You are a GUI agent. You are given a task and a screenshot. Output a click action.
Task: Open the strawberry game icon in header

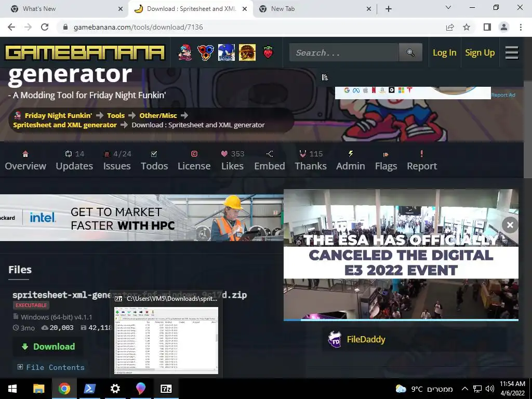tap(268, 52)
